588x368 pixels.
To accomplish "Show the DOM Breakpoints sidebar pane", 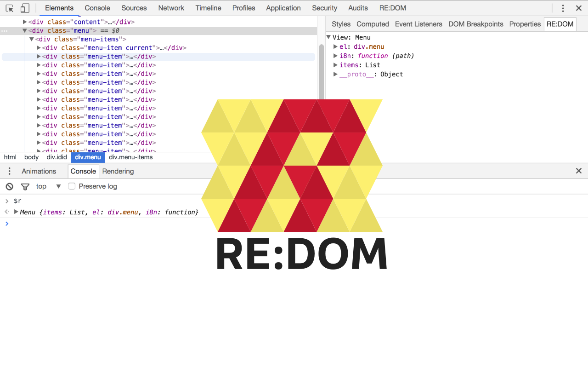I will (x=476, y=24).
